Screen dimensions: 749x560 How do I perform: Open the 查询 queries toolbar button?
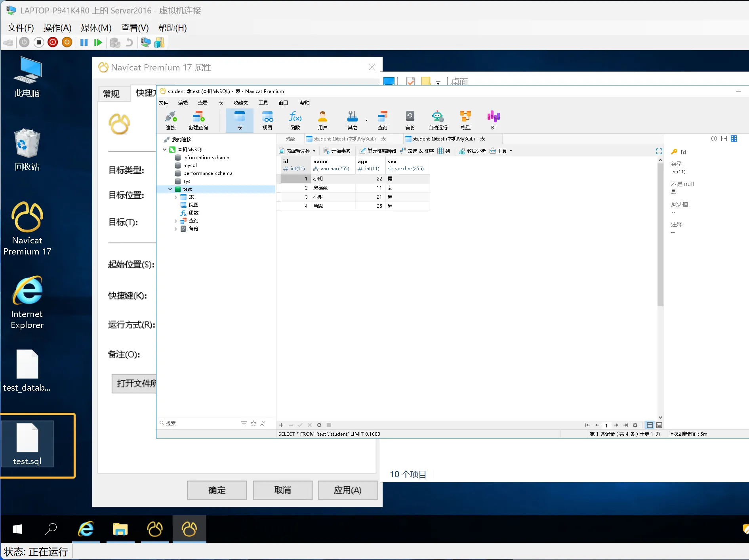(x=382, y=120)
